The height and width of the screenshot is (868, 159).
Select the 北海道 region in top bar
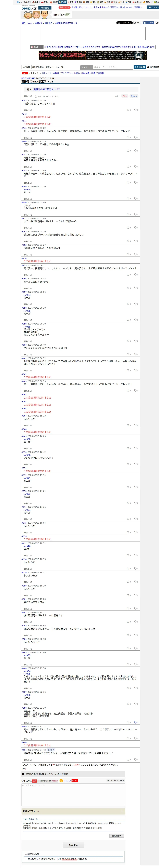(x=27, y=2)
